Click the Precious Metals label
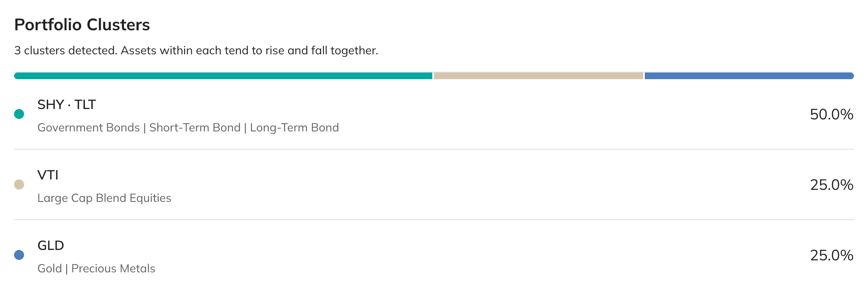 click(113, 269)
